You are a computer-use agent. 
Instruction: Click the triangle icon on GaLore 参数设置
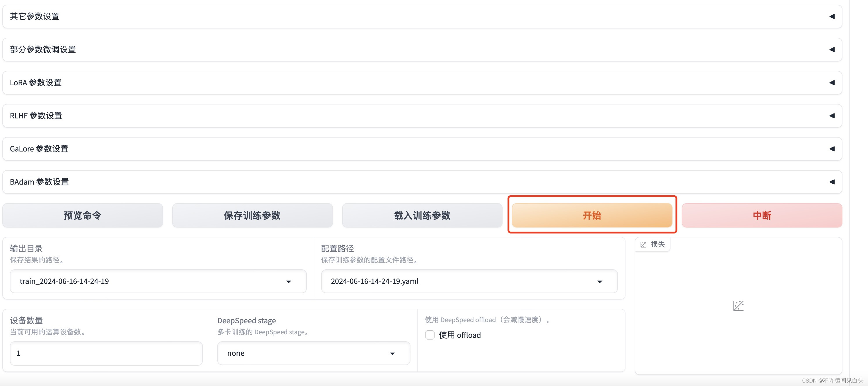832,149
